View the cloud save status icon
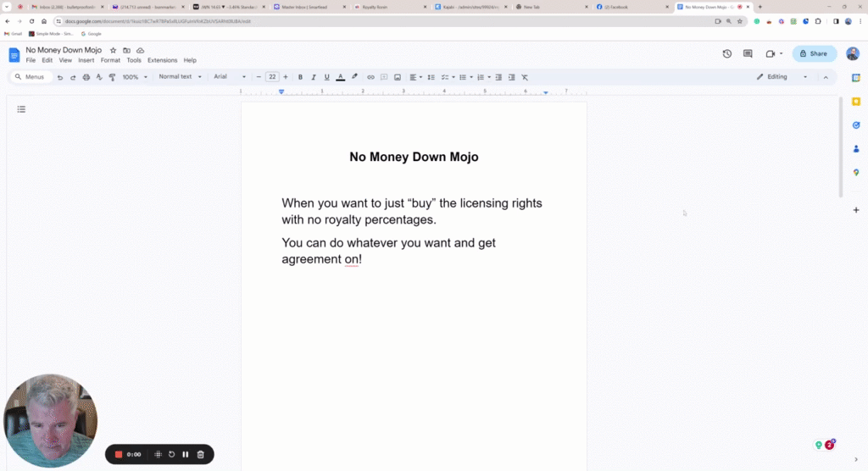The width and height of the screenshot is (868, 471). [140, 50]
